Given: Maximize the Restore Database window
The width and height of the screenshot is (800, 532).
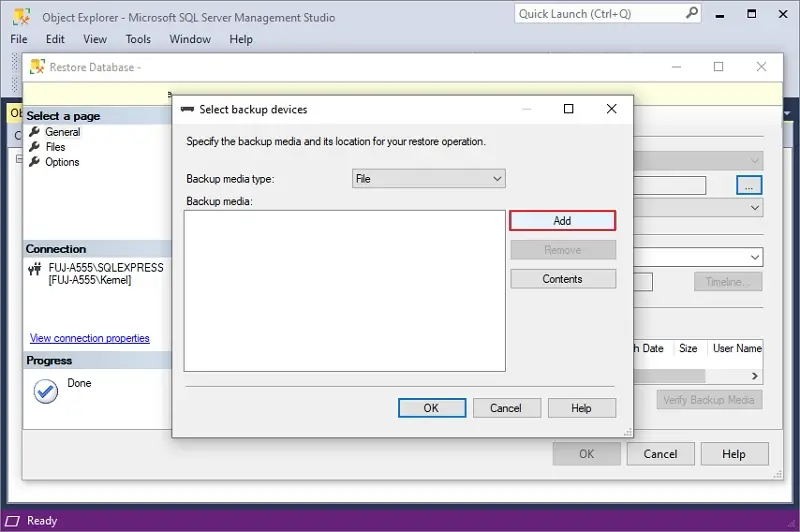Looking at the screenshot, I should [718, 67].
